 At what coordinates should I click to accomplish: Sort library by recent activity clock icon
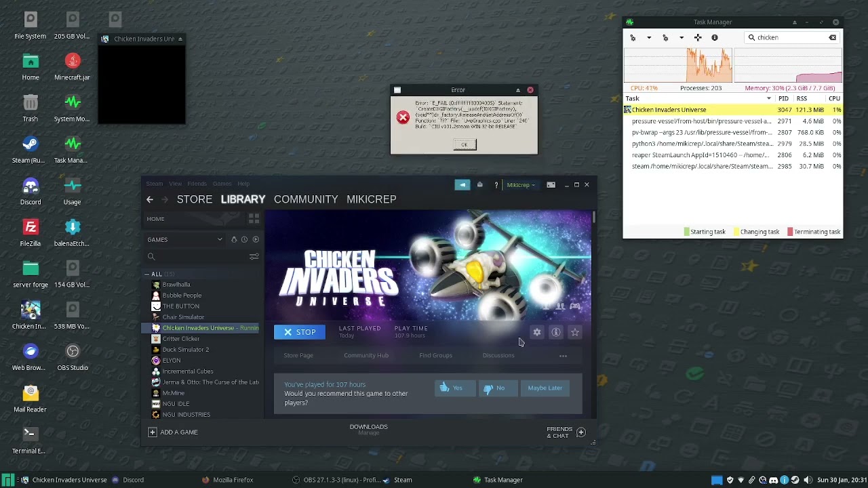[244, 239]
